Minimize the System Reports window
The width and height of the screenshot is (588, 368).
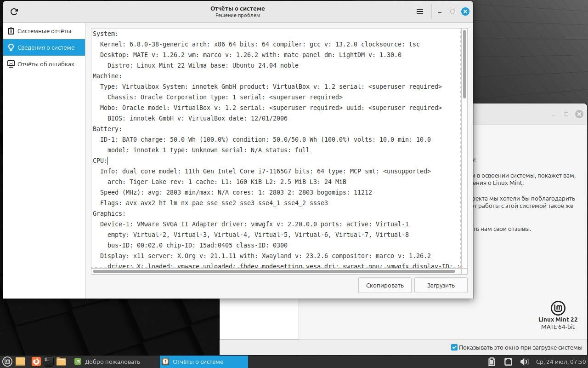[x=440, y=11]
